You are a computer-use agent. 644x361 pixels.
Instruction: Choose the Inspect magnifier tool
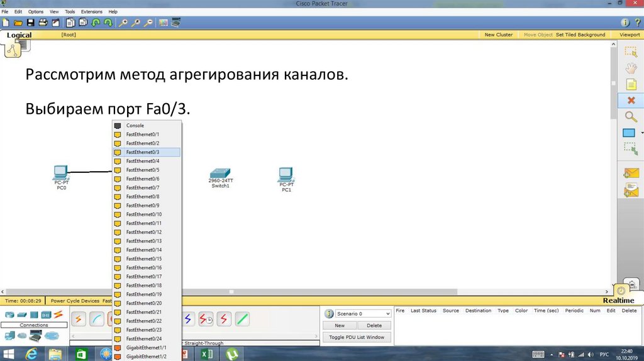coord(631,116)
